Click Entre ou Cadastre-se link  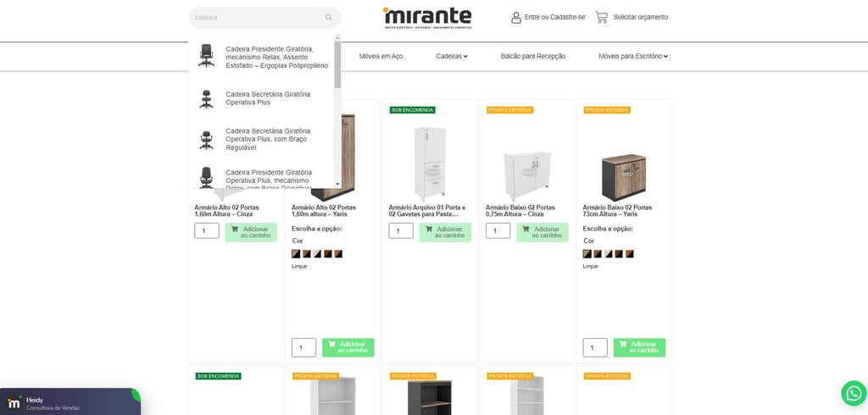coord(554,17)
